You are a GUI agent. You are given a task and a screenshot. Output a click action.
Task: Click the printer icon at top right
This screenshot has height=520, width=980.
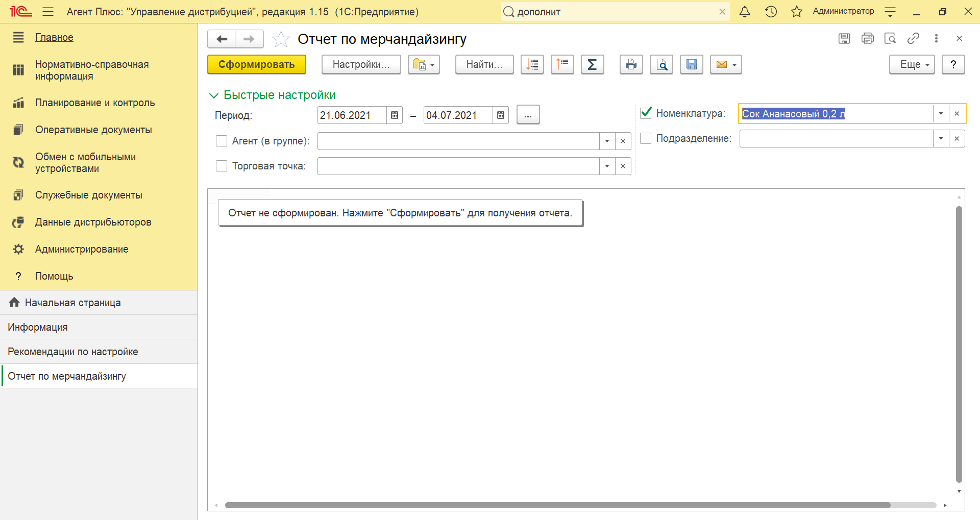point(867,38)
